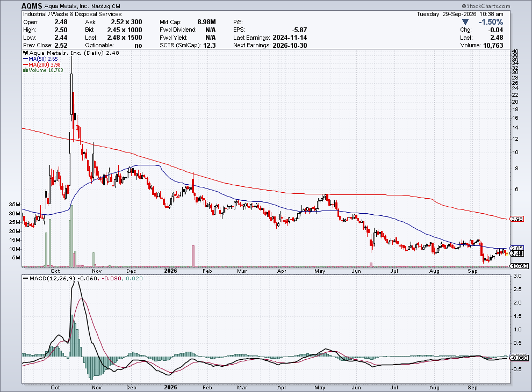Click the MACD histogram value 0.020
Viewport: 532px width, 392px height.
click(x=134, y=278)
